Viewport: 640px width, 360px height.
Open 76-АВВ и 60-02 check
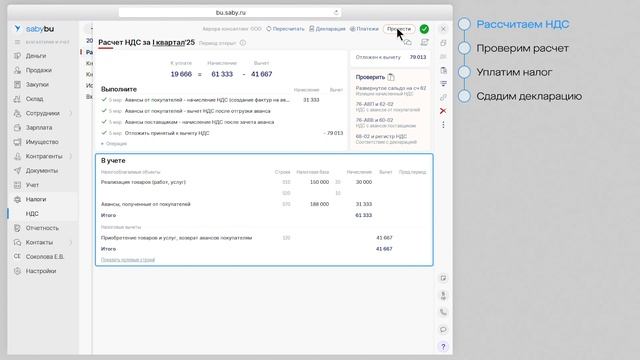(x=385, y=123)
